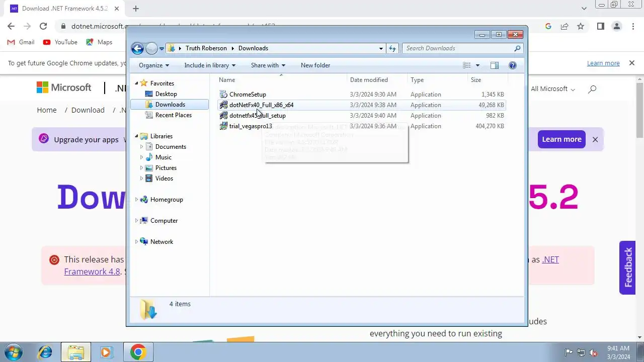Bookmark this page with the star icon
Viewport: 644px width, 362px height.
click(x=581, y=26)
